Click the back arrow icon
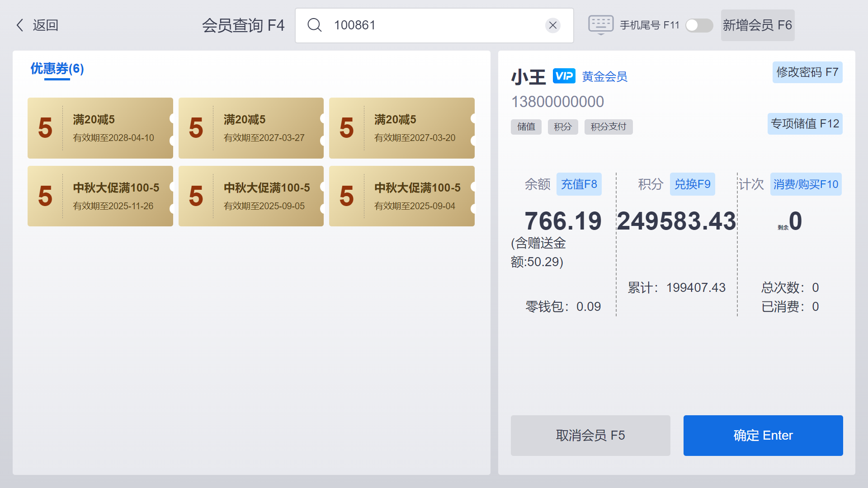 click(x=20, y=25)
